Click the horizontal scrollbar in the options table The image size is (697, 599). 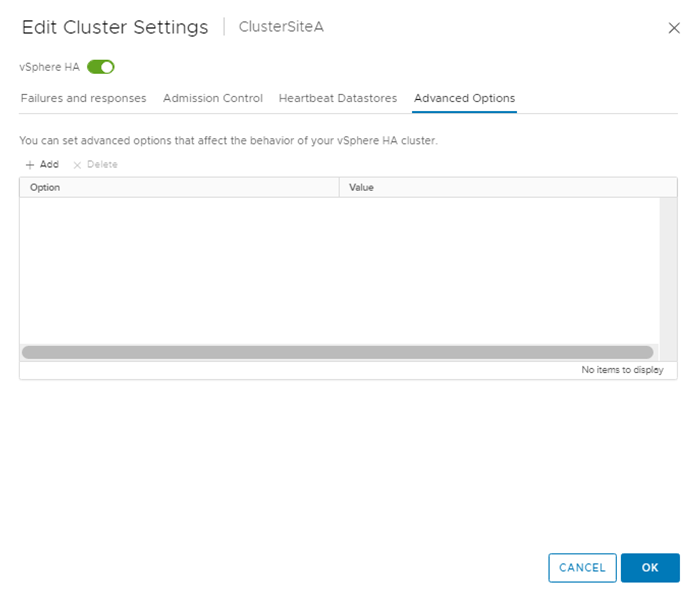337,352
